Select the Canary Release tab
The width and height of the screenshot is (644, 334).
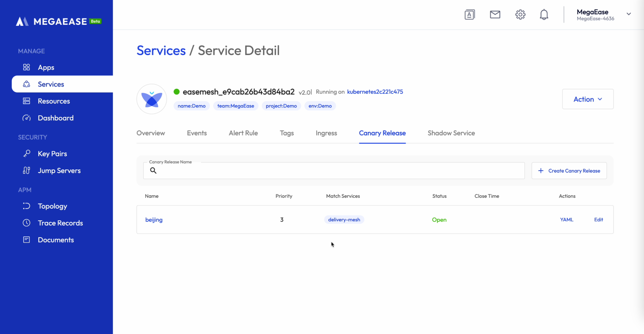[x=382, y=133]
